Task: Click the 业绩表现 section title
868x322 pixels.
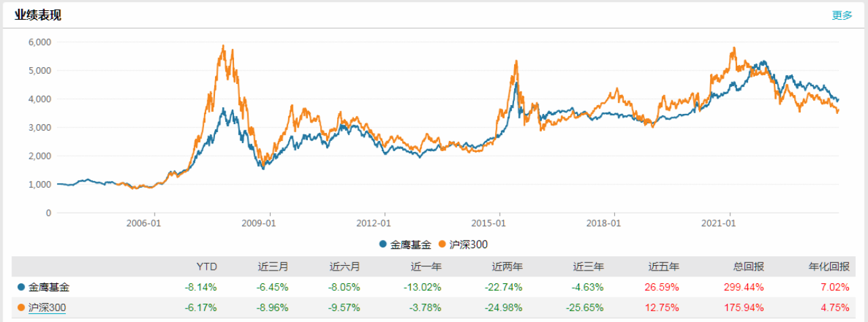Action: [x=38, y=15]
